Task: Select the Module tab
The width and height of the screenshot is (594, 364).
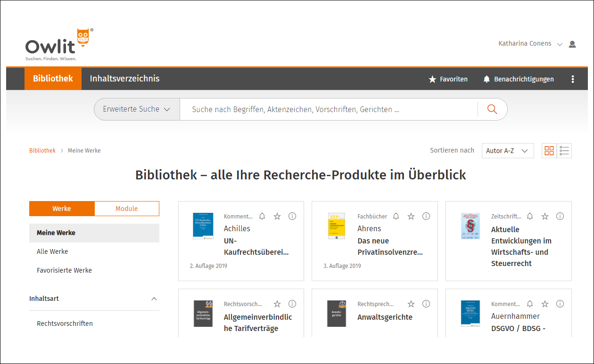Action: click(x=127, y=209)
